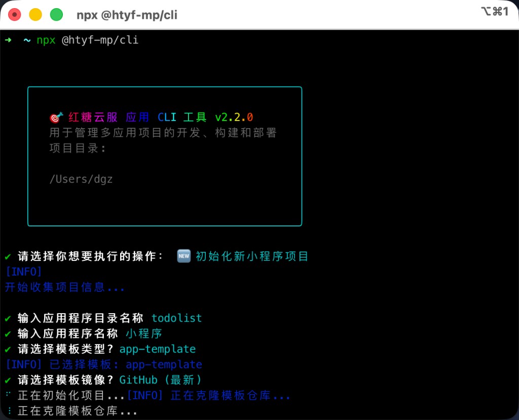Click the green zoom window button

pyautogui.click(x=56, y=15)
